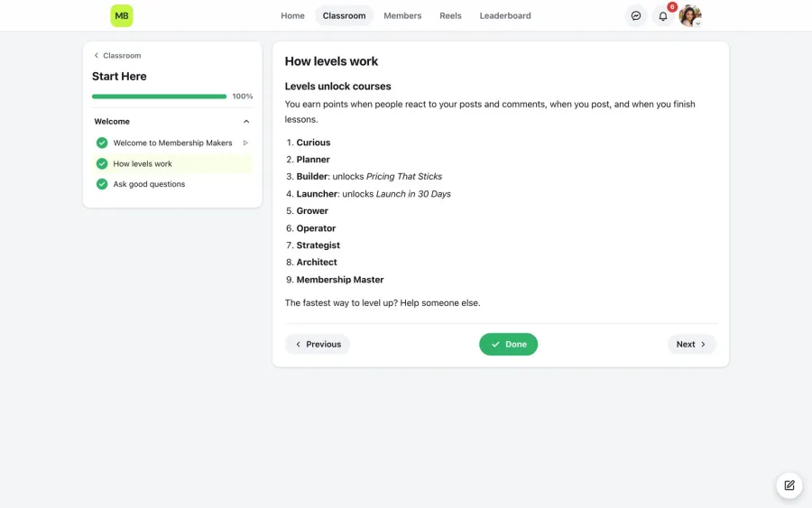Click the Curious level entry
This screenshot has width=812, height=508.
(x=313, y=143)
